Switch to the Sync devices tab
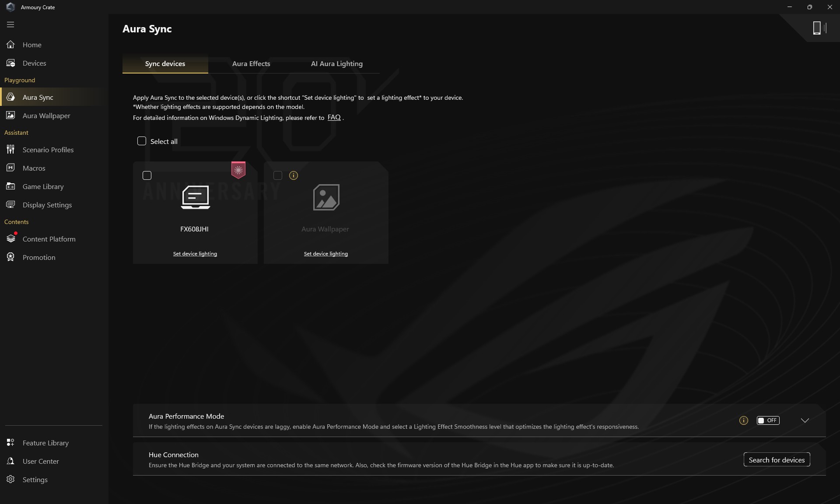840x504 pixels. 165,64
